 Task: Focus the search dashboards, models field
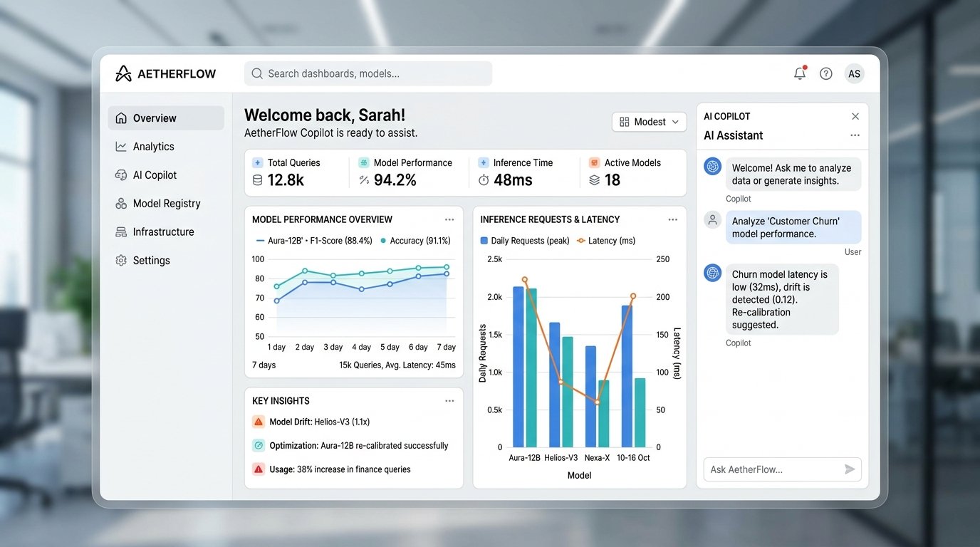[368, 73]
